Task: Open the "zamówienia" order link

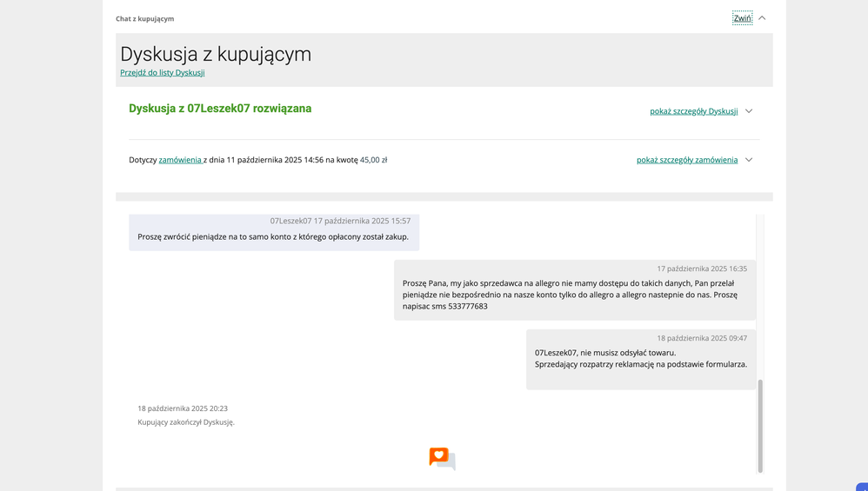Action: [x=179, y=160]
